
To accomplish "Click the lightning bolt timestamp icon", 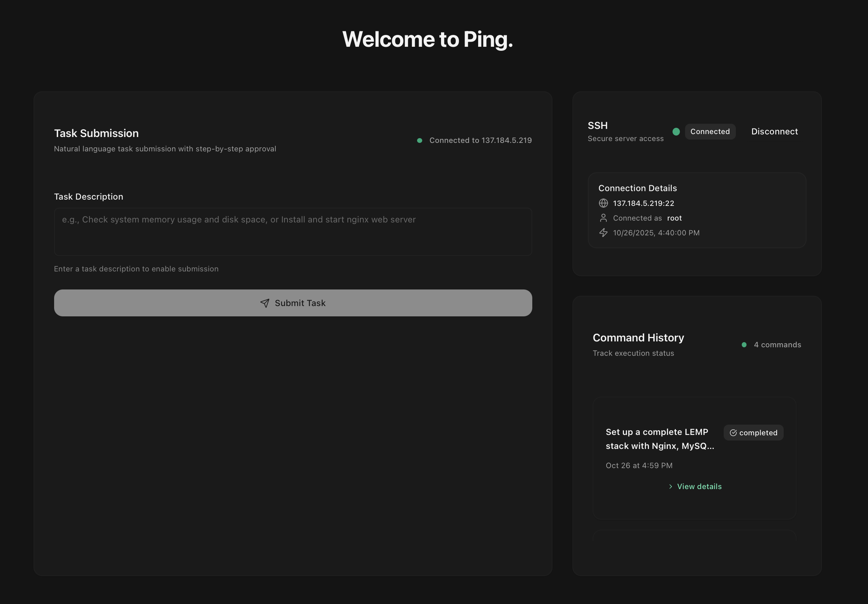I will tap(603, 233).
